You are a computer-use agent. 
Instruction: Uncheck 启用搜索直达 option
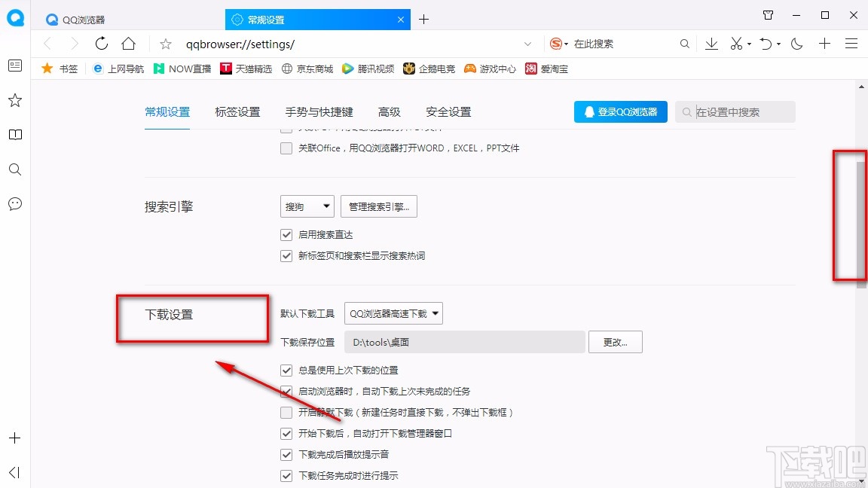pos(286,234)
